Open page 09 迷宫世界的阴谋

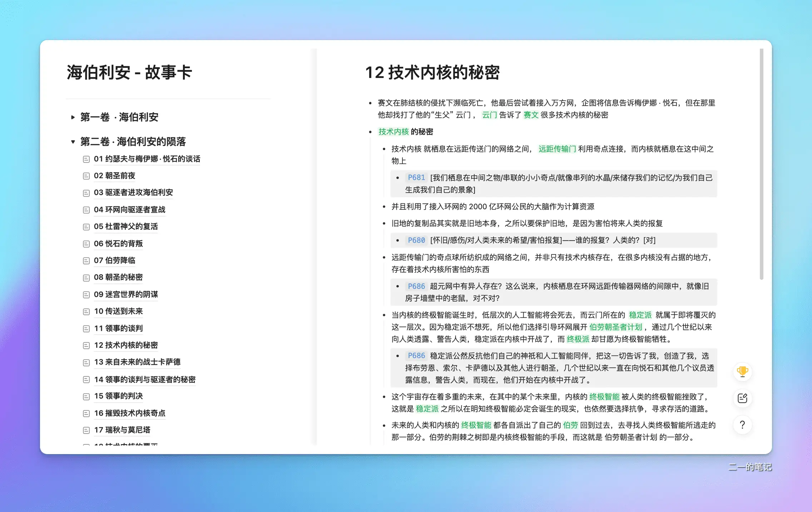(x=126, y=294)
